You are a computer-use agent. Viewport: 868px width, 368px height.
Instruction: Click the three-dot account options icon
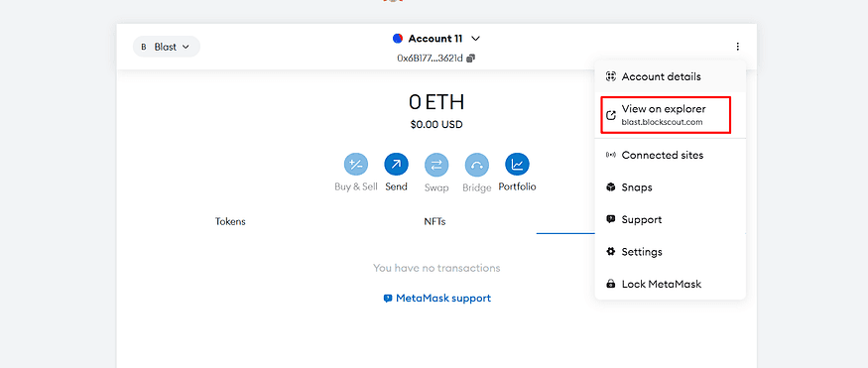(737, 47)
